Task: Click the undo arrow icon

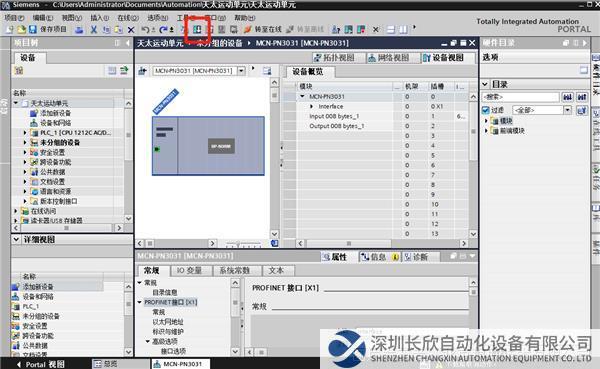Action: click(x=145, y=29)
